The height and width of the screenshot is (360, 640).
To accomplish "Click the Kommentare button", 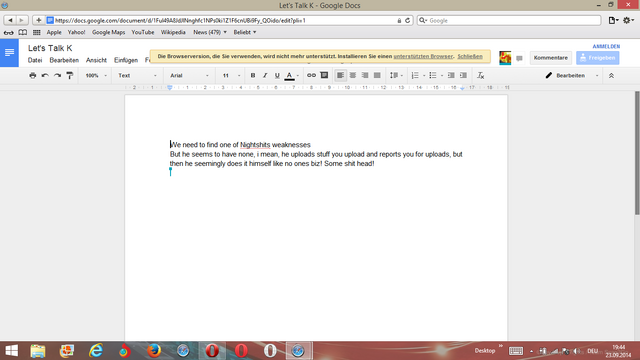I will click(x=551, y=58).
